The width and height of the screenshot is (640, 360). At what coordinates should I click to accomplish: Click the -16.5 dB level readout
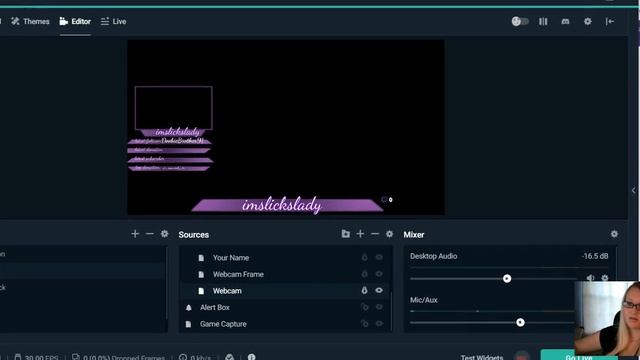pos(595,256)
